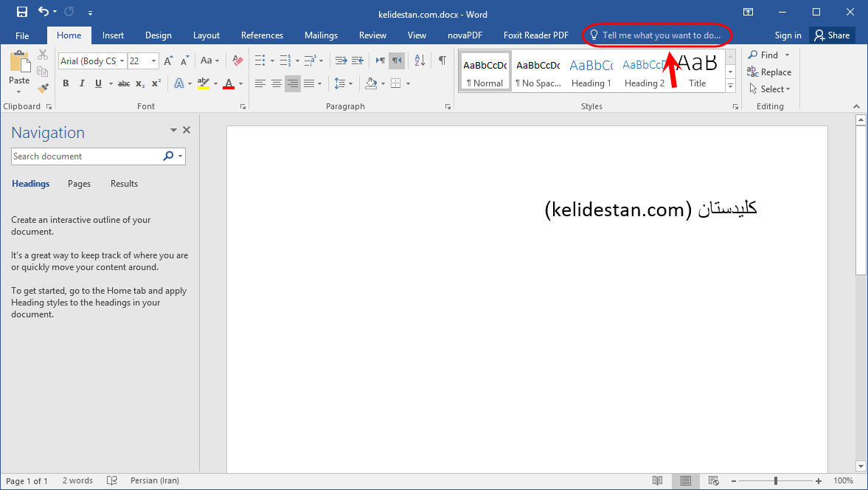The height and width of the screenshot is (490, 868).
Task: Click the Share button
Action: coord(832,35)
